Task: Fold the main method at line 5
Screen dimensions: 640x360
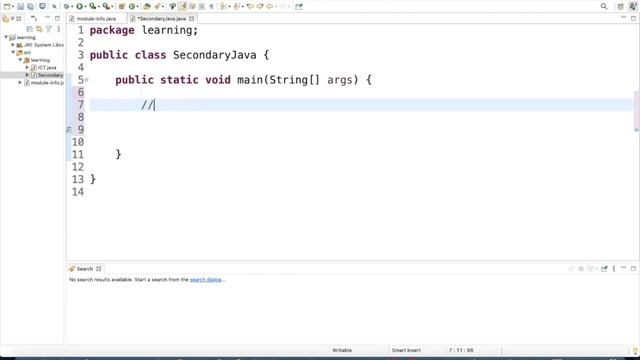Action: click(x=87, y=80)
